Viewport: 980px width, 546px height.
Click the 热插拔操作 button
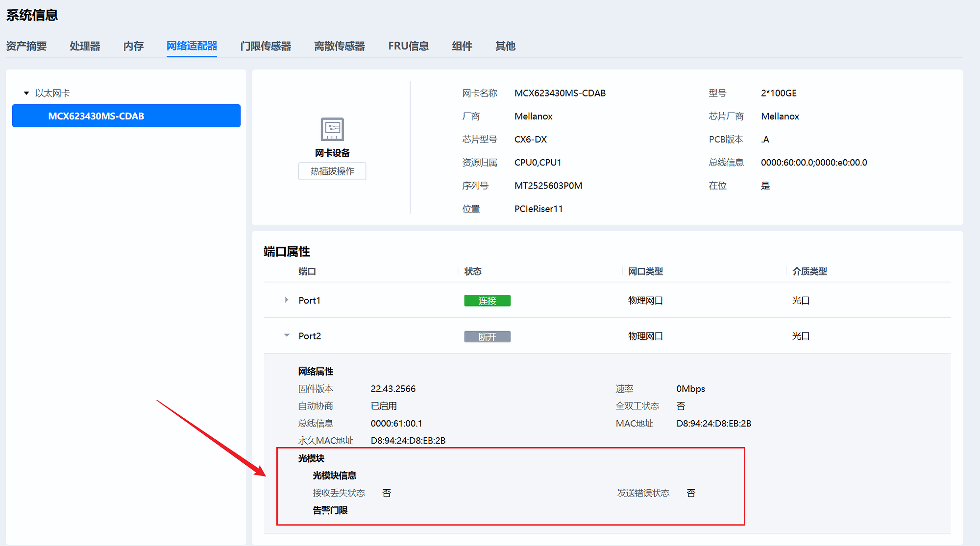click(x=332, y=171)
